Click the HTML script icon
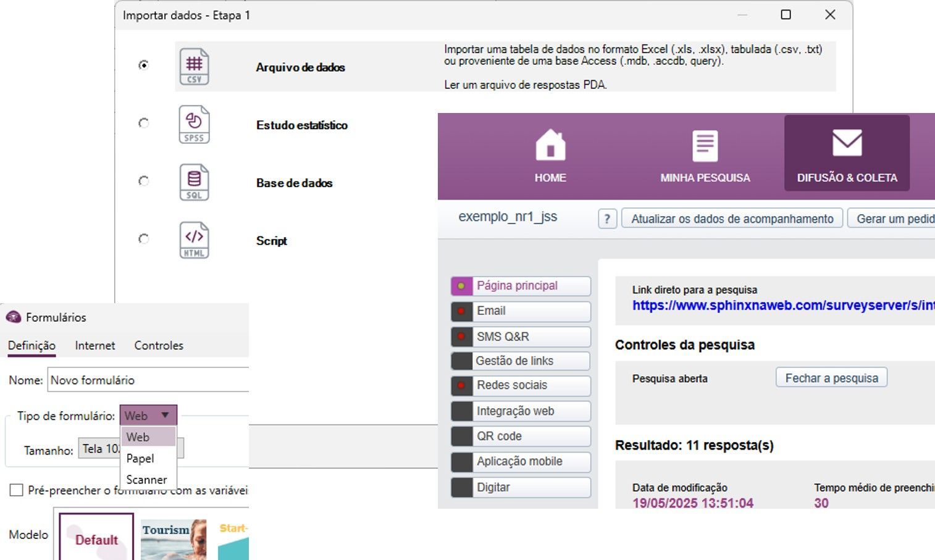 point(194,240)
